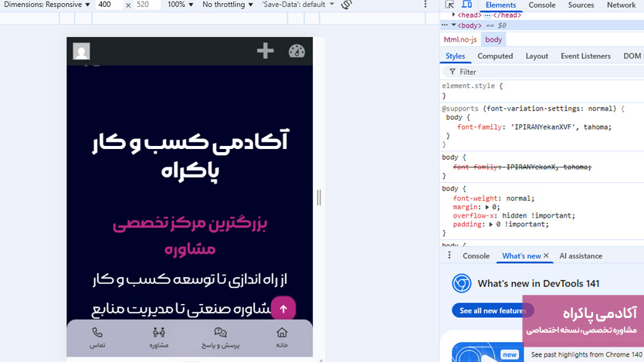The height and width of the screenshot is (362, 644).
Task: Click the plus icon in site header
Action: [266, 51]
